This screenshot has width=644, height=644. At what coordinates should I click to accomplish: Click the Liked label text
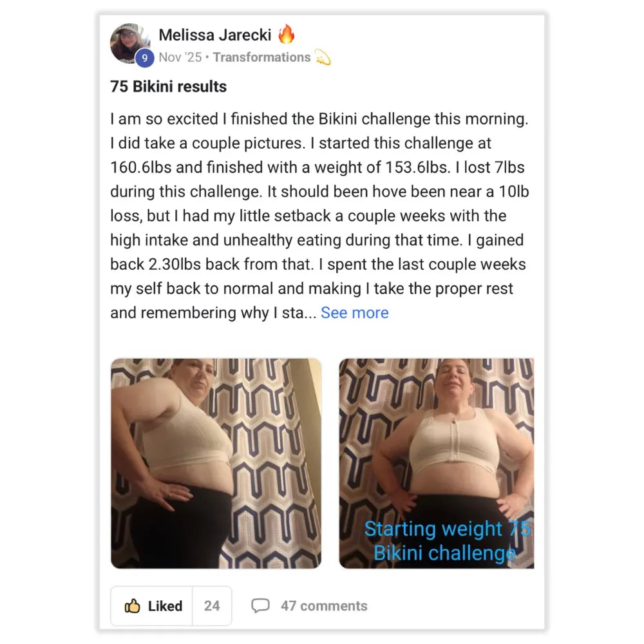165,606
